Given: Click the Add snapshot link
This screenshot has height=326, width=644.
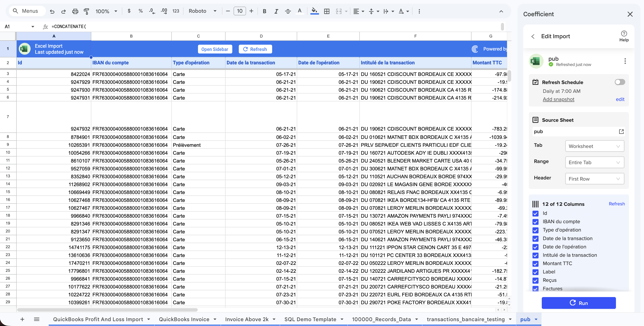Looking at the screenshot, I should pyautogui.click(x=558, y=99).
